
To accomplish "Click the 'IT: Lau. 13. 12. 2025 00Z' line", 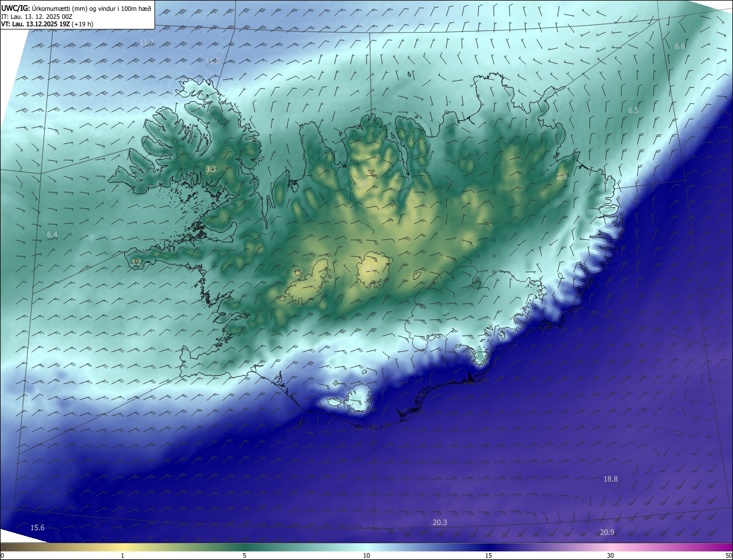I will tap(37, 16).
